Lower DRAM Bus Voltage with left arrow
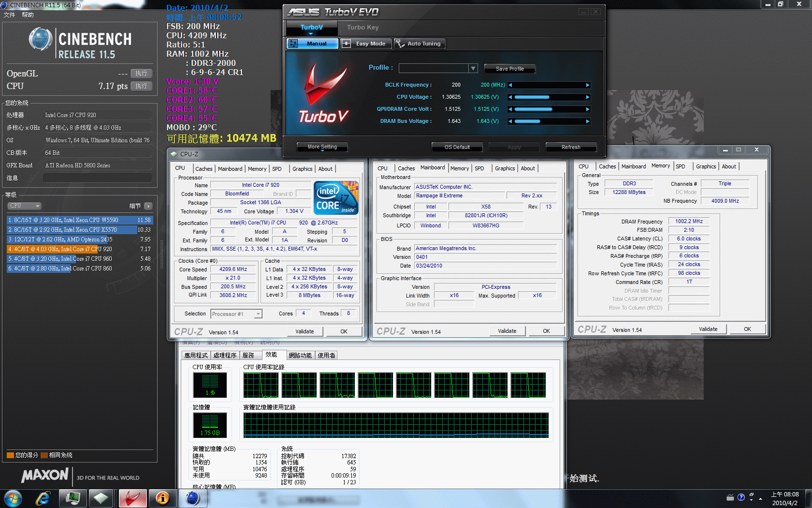Viewport: 812px width, 508px height. point(510,121)
